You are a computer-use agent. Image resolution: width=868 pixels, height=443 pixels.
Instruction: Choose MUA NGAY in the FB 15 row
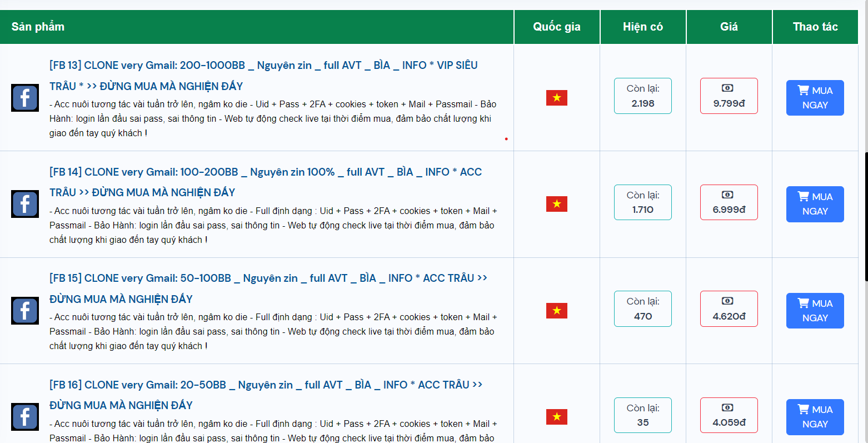pyautogui.click(x=815, y=311)
